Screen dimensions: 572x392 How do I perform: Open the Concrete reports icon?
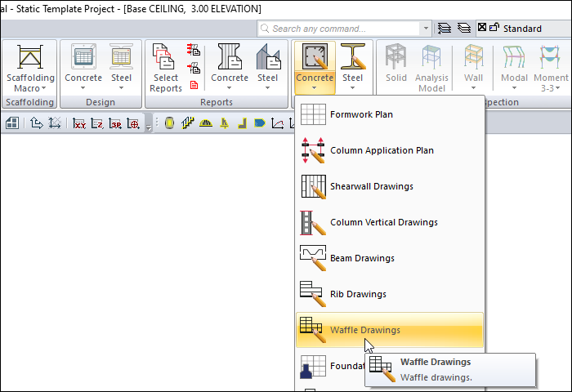pos(230,57)
